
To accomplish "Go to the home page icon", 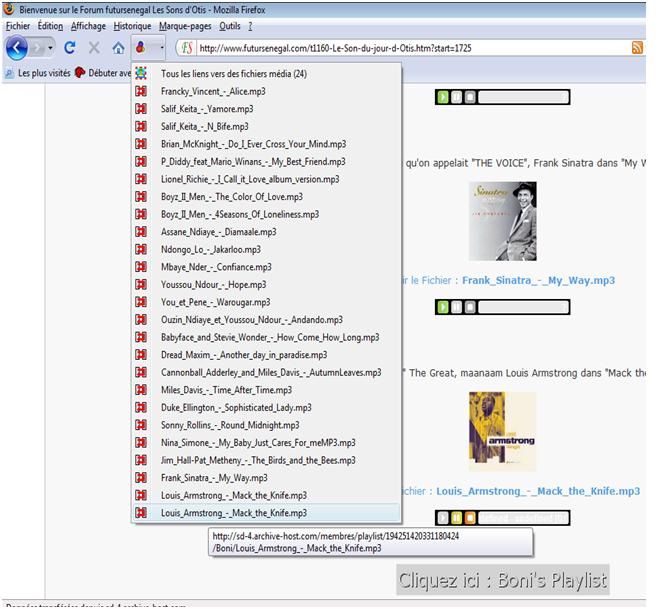I will pyautogui.click(x=118, y=48).
